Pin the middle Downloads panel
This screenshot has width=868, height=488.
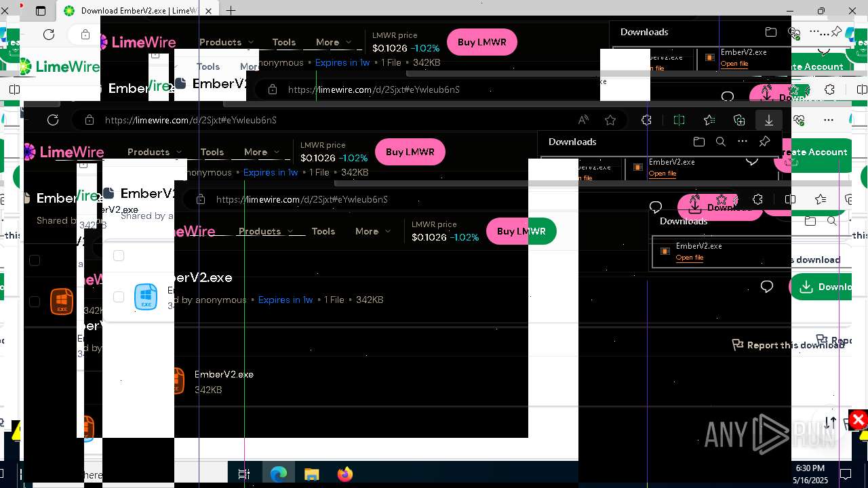pos(764,142)
